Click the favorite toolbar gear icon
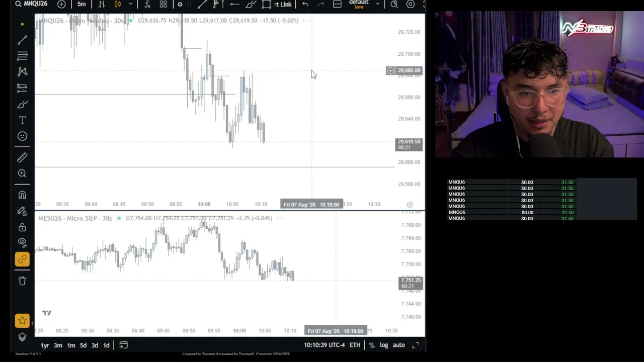The width and height of the screenshot is (644, 362). (x=180, y=5)
